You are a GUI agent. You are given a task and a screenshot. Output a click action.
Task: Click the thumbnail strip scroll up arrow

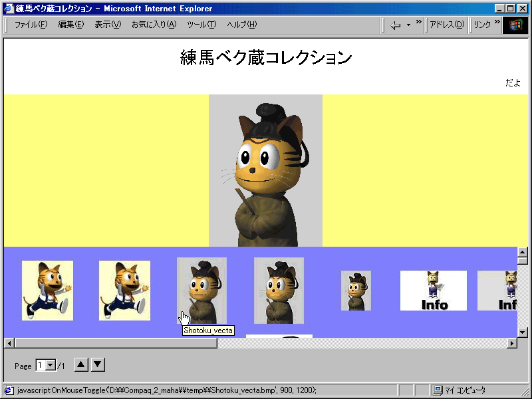522,252
